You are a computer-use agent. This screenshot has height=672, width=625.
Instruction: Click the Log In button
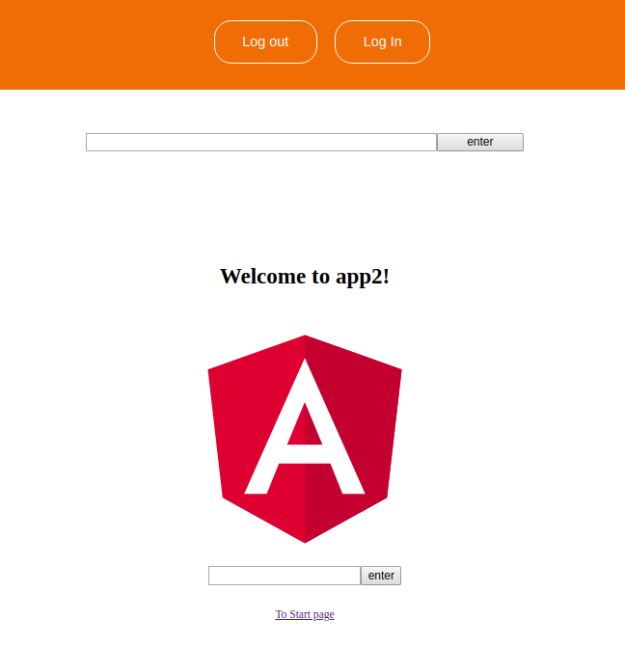(x=382, y=42)
